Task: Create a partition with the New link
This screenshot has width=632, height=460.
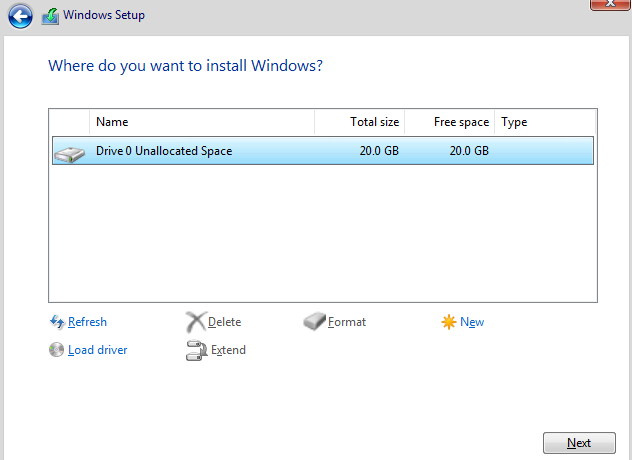Action: point(472,322)
